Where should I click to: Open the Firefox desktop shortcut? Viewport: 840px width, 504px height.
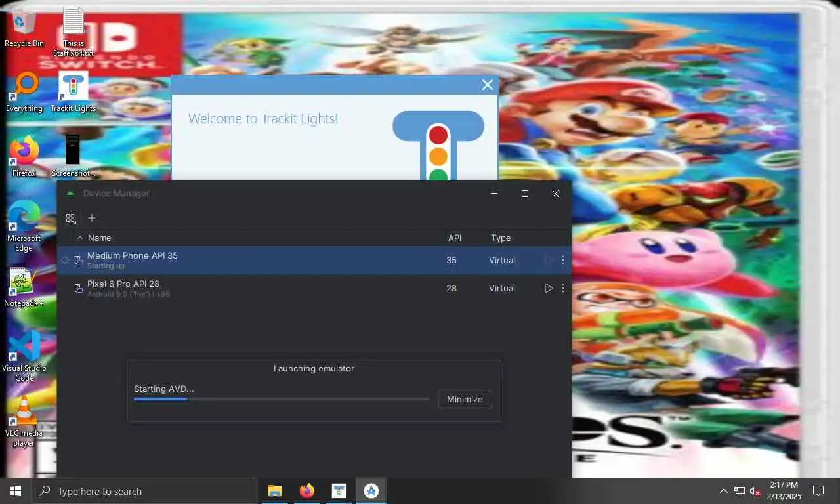click(24, 157)
